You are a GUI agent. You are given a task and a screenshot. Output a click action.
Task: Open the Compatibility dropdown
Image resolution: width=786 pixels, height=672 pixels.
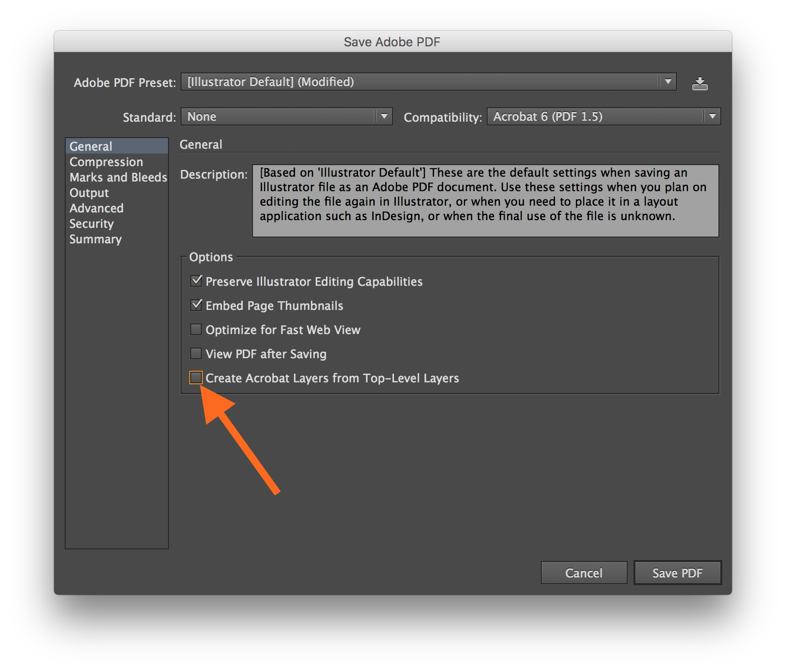coord(603,117)
